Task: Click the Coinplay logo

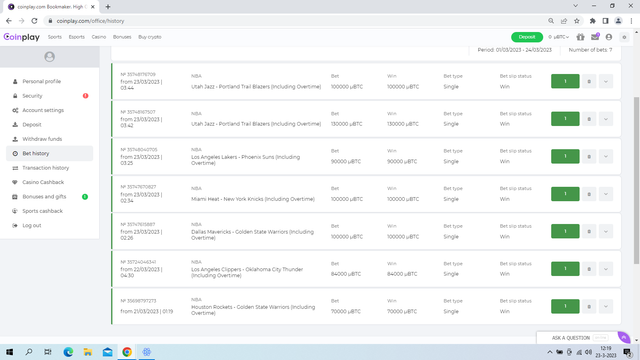Action: coord(22,37)
